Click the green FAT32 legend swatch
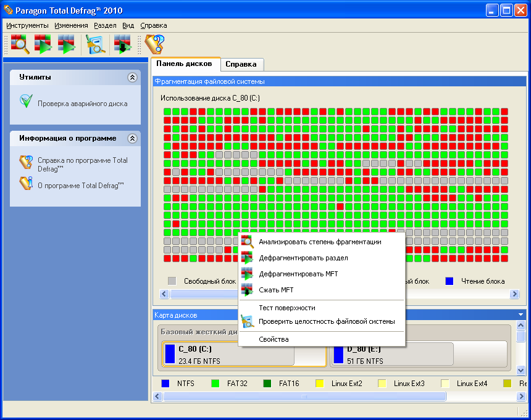Image resolution: width=531 pixels, height=420 pixels. (215, 384)
